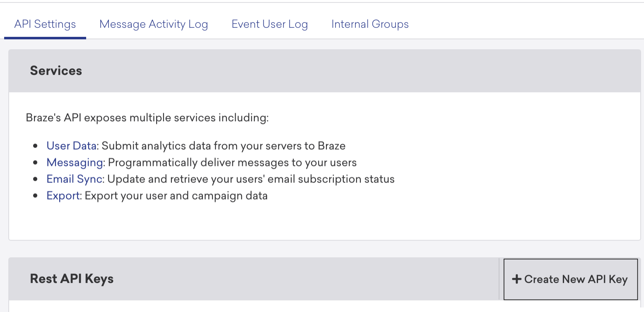Click the Email Sync link
This screenshot has height=312, width=644.
click(75, 179)
